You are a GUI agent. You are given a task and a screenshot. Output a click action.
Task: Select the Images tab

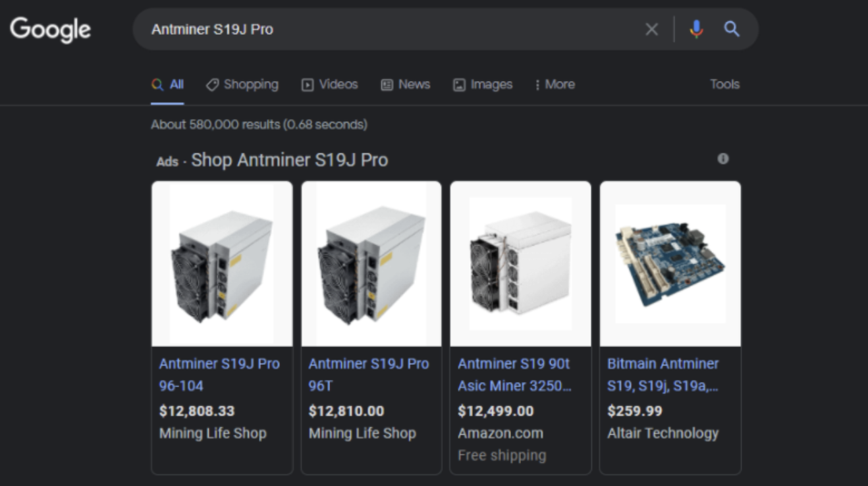(483, 84)
